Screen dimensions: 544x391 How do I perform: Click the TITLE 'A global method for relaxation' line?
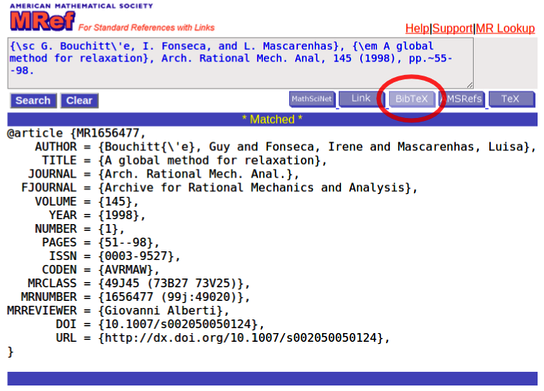tap(184, 160)
